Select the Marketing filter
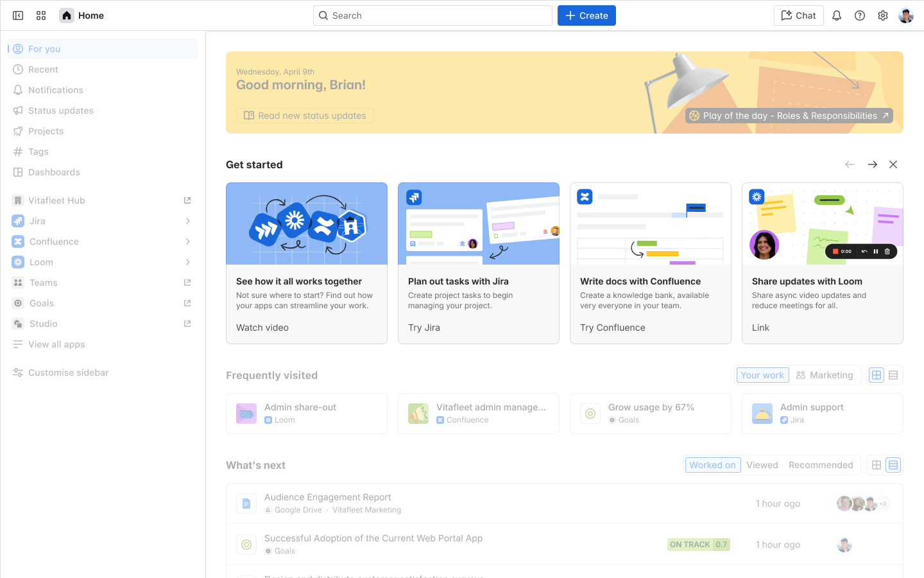This screenshot has height=578, width=924. (x=825, y=375)
